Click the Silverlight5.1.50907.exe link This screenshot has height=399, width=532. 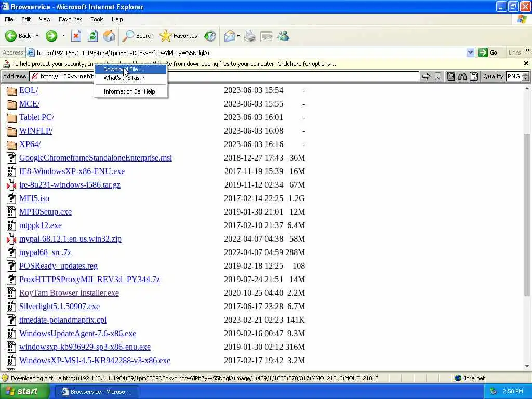[x=59, y=307]
